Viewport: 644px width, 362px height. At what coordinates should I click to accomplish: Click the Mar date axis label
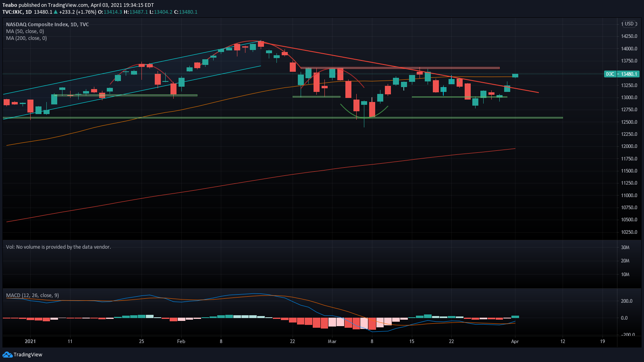pos(332,341)
